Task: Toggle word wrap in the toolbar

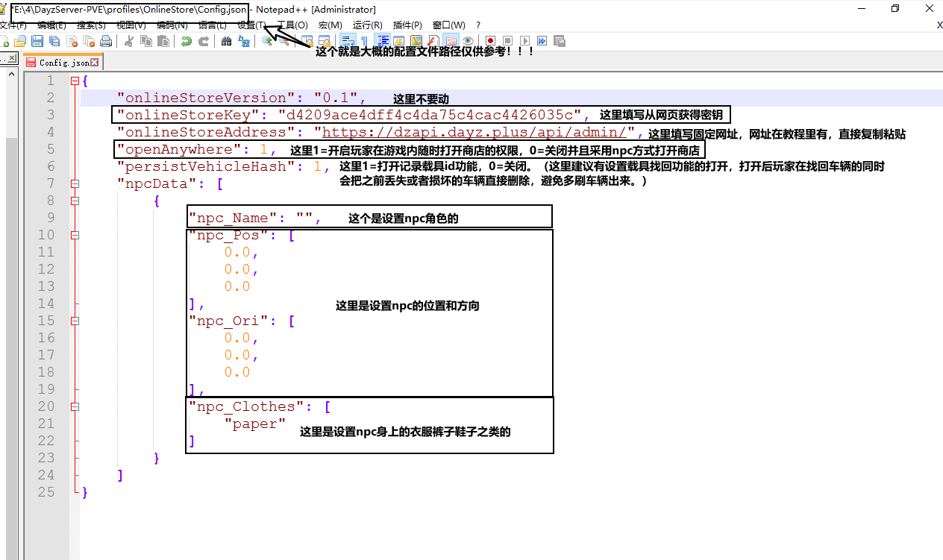Action: point(347,41)
